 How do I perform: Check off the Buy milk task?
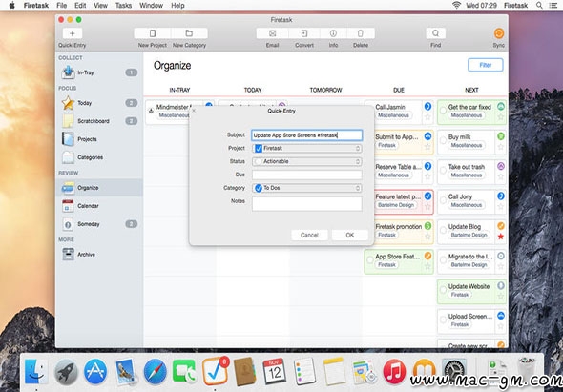(444, 141)
